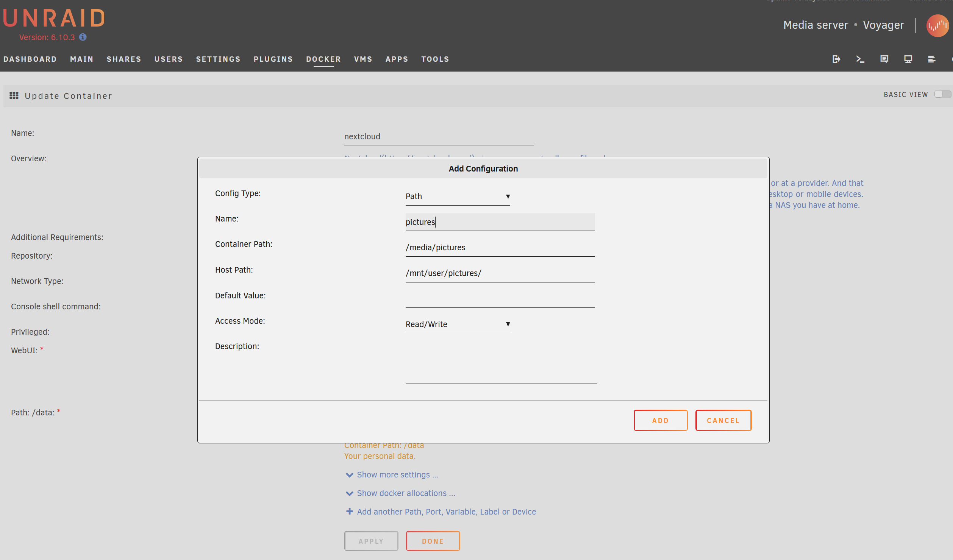Click the Media server description text
Image resolution: width=953 pixels, height=560 pixels.
(816, 25)
